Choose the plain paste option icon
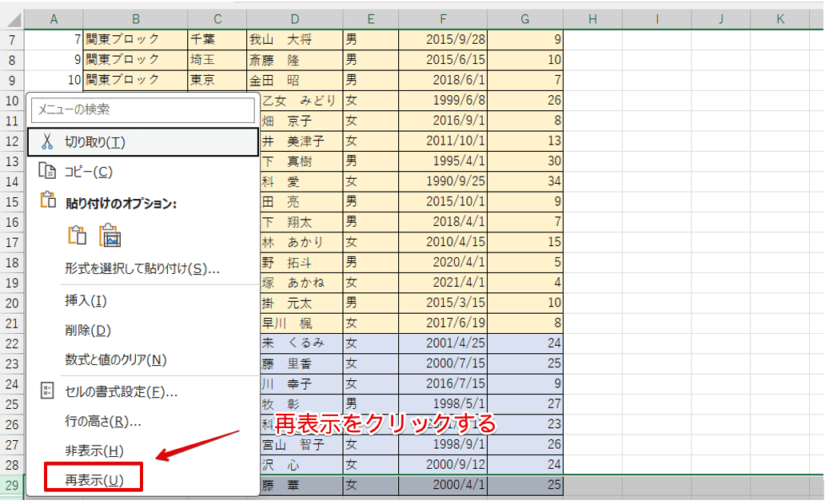This screenshot has height=504, width=825. [x=77, y=235]
